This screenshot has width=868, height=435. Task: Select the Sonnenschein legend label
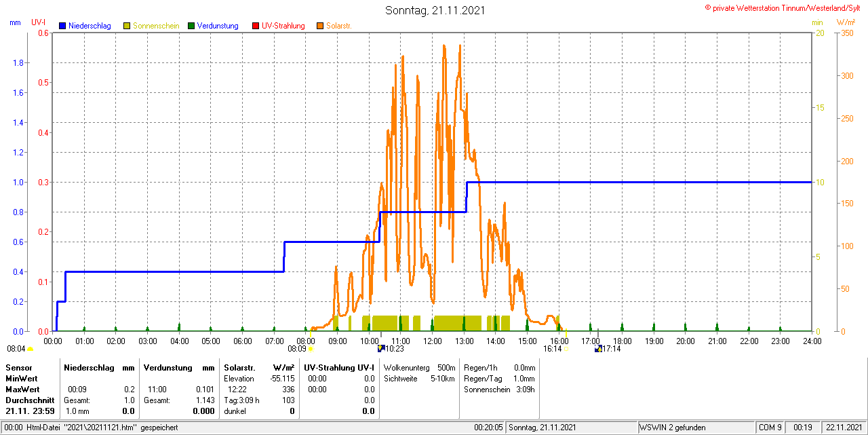click(x=156, y=26)
